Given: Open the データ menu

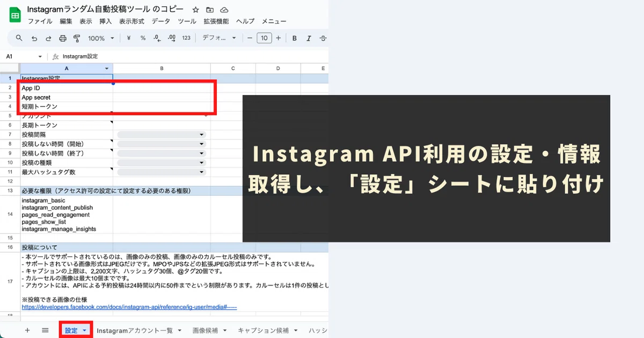Looking at the screenshot, I should click(161, 21).
